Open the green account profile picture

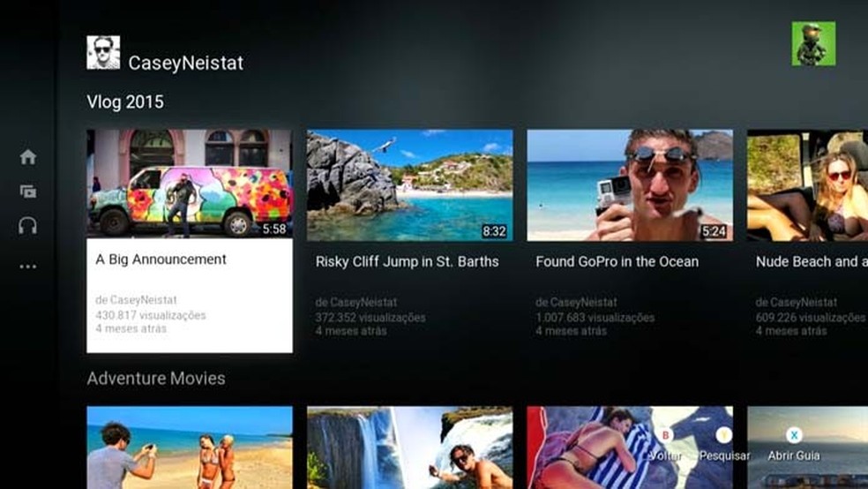point(813,44)
